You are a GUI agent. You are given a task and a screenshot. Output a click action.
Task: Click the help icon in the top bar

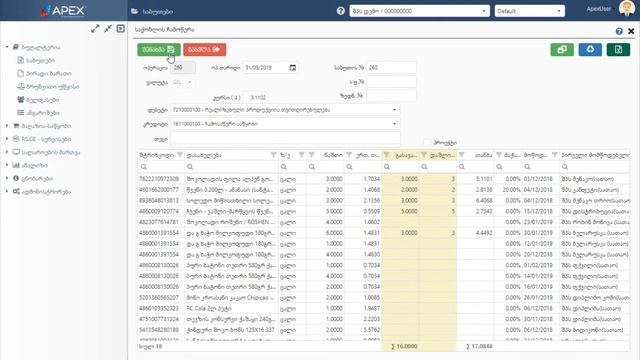tap(341, 11)
